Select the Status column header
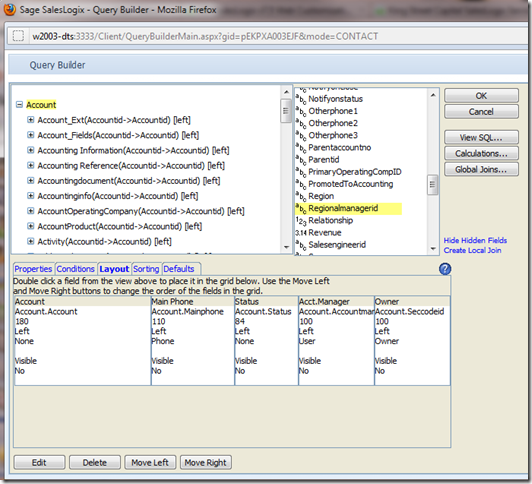Image resolution: width=532 pixels, height=484 pixels. (266, 302)
